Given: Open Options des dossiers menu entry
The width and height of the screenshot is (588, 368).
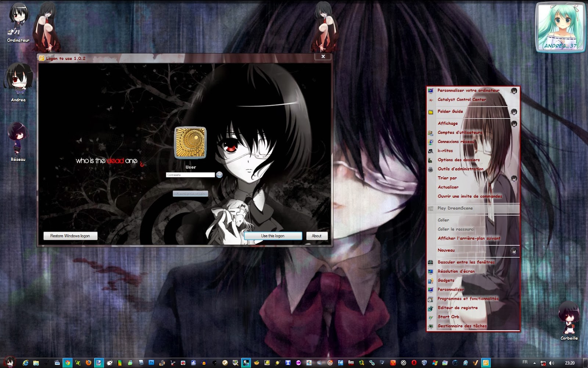Looking at the screenshot, I should point(473,160).
